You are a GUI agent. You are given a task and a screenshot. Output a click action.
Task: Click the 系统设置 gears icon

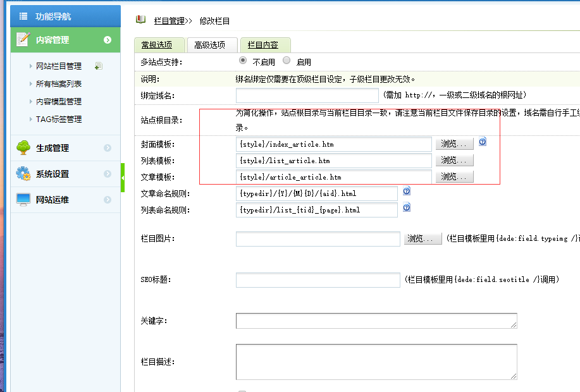click(23, 174)
